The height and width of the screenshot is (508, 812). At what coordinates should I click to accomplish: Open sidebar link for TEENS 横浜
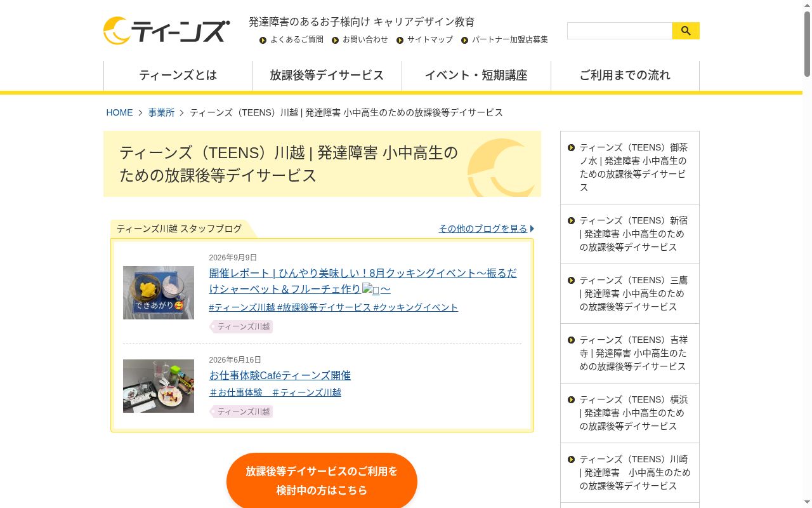point(630,413)
